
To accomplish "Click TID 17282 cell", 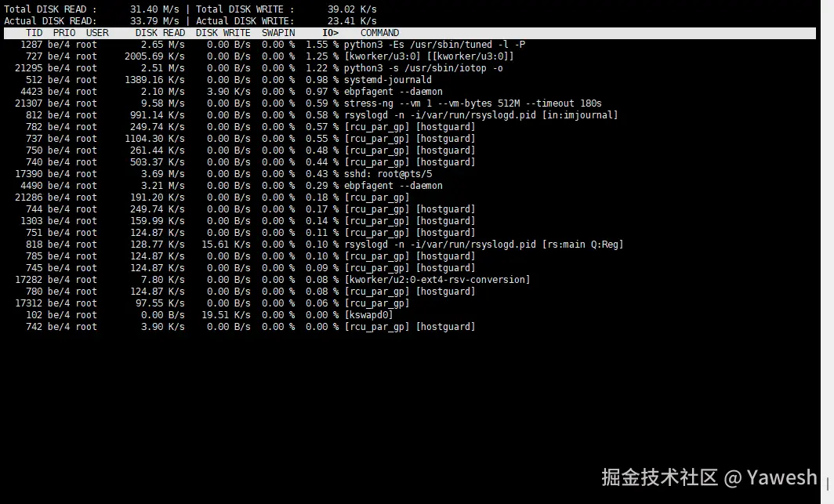I will [29, 280].
